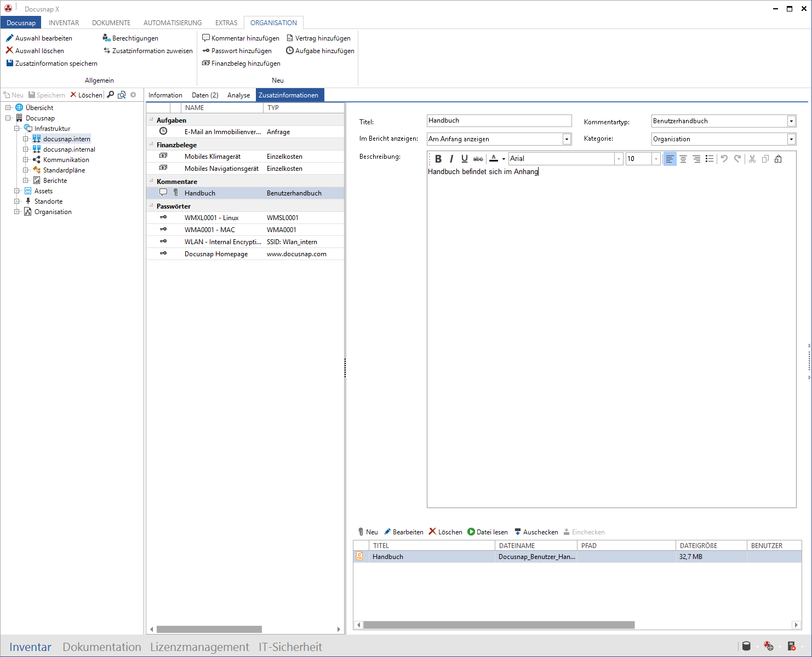Open the font size 10 dropdown
Viewport: 812px width, 657px height.
click(x=656, y=159)
